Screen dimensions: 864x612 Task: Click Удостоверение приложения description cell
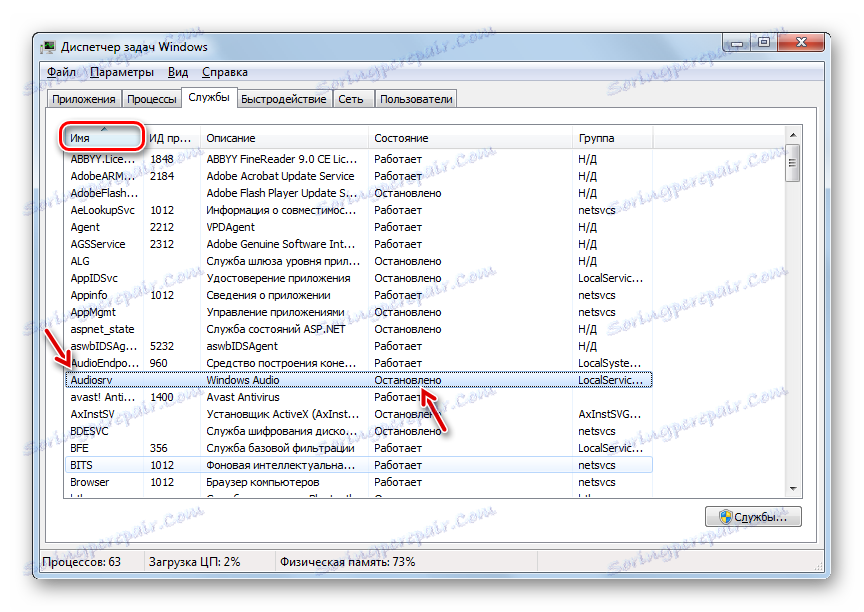tap(278, 278)
